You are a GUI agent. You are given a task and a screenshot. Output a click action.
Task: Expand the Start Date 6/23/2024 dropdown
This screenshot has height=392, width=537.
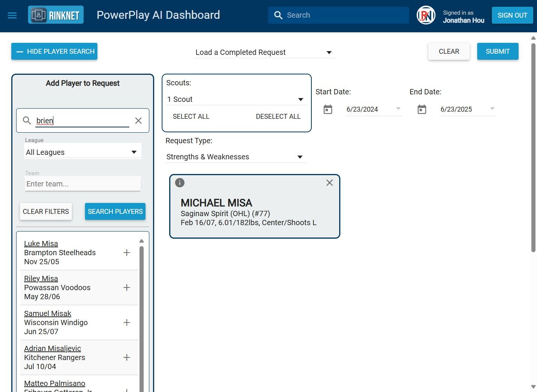pyautogui.click(x=398, y=109)
